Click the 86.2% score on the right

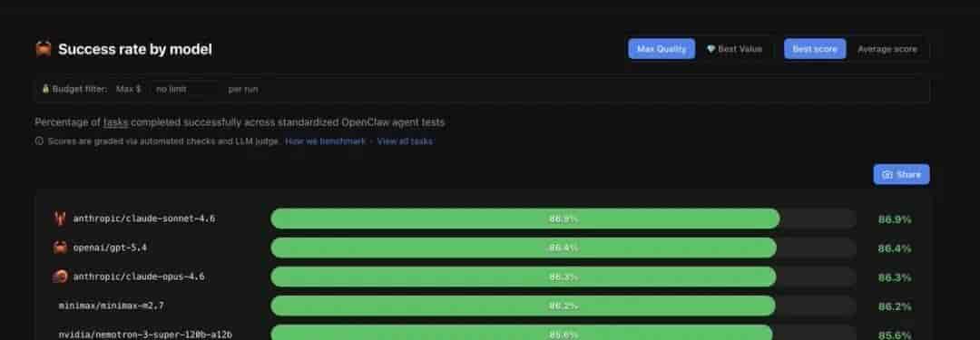click(895, 306)
